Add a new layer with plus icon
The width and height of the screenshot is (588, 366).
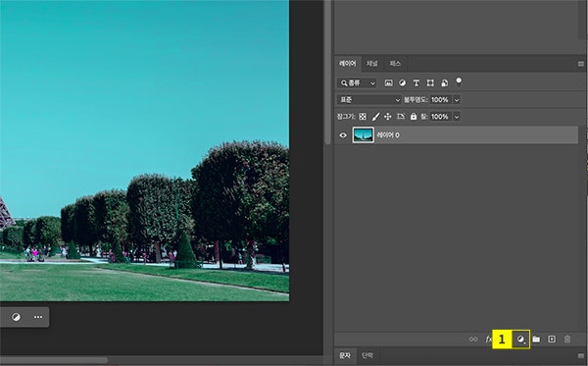pos(552,340)
